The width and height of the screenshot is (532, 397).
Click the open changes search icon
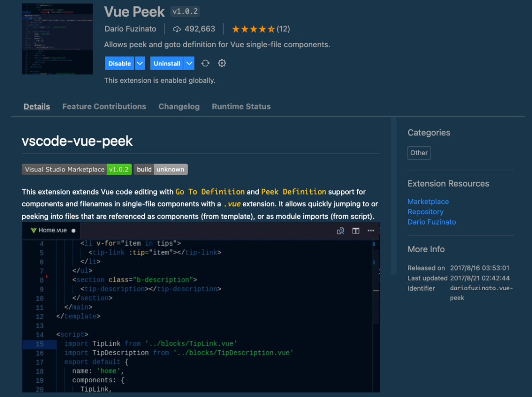(x=340, y=231)
